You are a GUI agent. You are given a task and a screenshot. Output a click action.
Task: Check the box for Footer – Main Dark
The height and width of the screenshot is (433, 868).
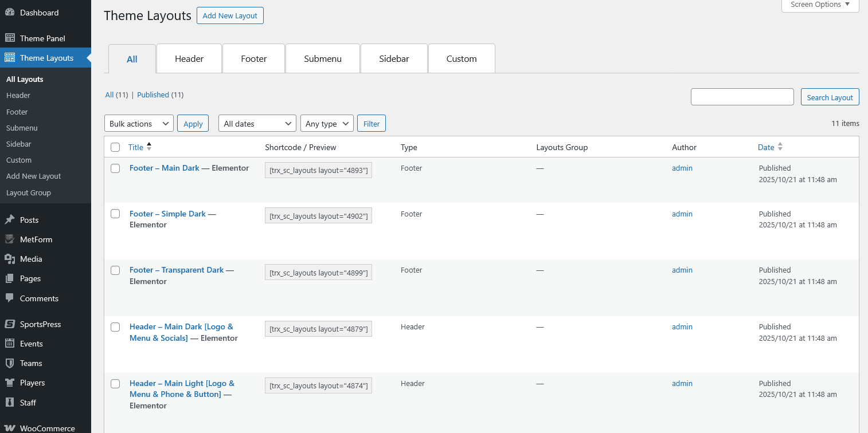[115, 168]
